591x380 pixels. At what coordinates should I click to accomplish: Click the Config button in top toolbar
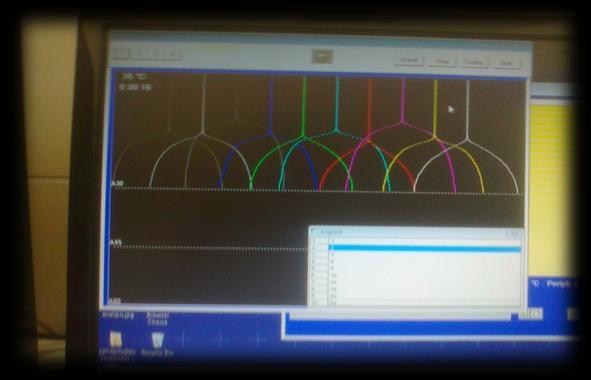(x=474, y=62)
